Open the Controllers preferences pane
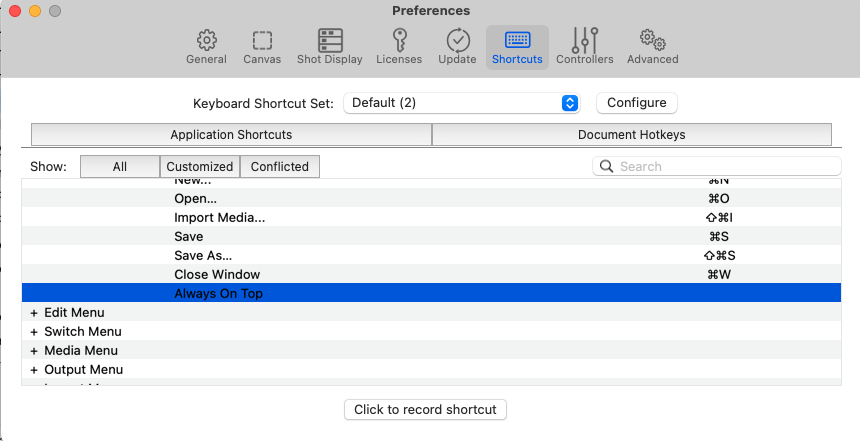Image resolution: width=860 pixels, height=441 pixels. [585, 47]
